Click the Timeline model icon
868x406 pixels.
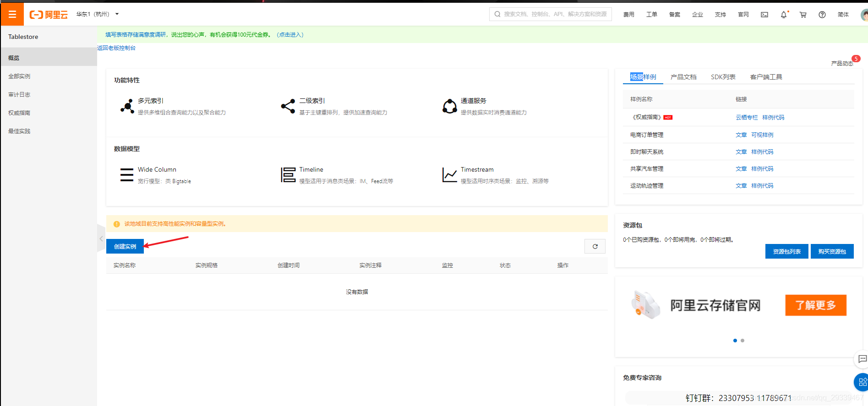pyautogui.click(x=288, y=175)
